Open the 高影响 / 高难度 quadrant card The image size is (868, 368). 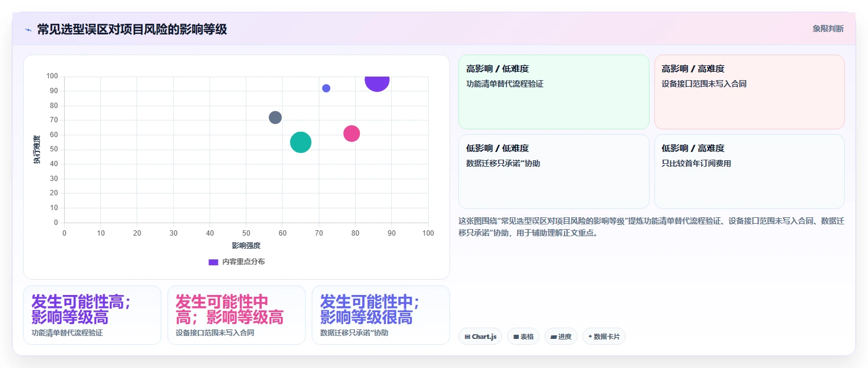coord(749,92)
